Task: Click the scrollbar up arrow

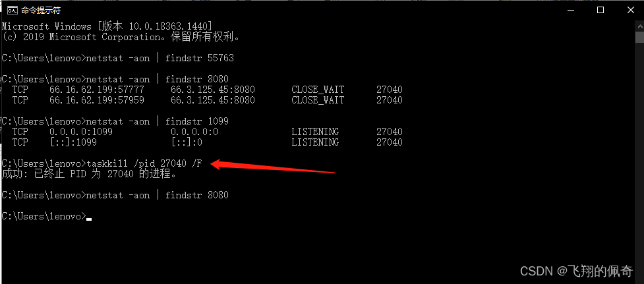Action: click(639, 24)
